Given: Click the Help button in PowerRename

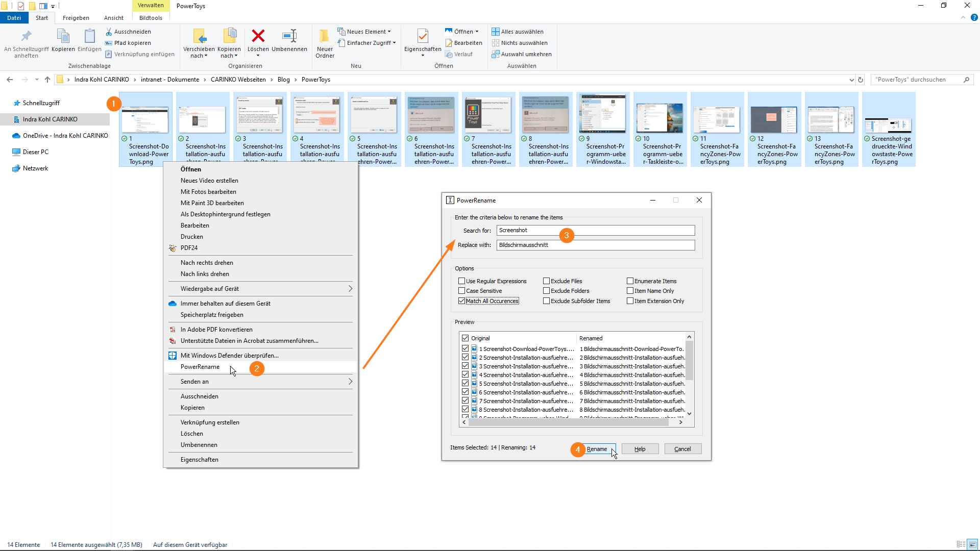Looking at the screenshot, I should [x=640, y=449].
